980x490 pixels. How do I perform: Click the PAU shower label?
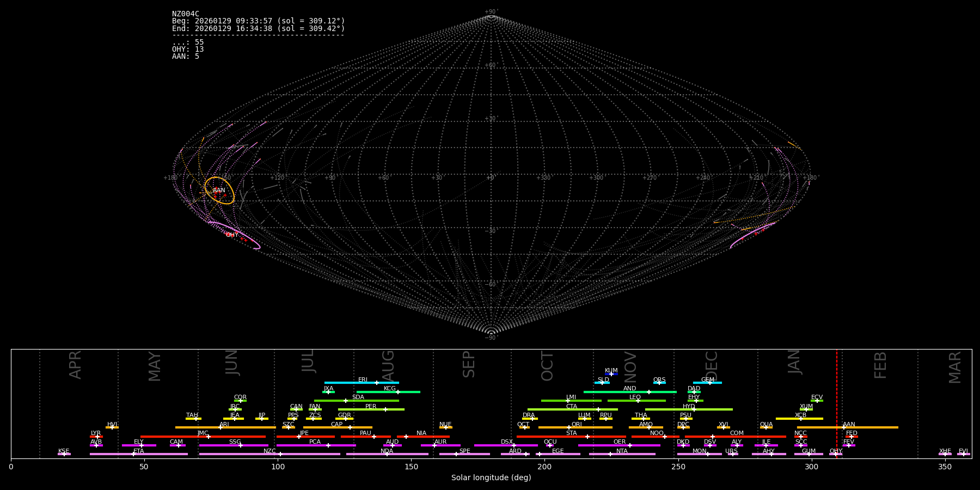(365, 433)
